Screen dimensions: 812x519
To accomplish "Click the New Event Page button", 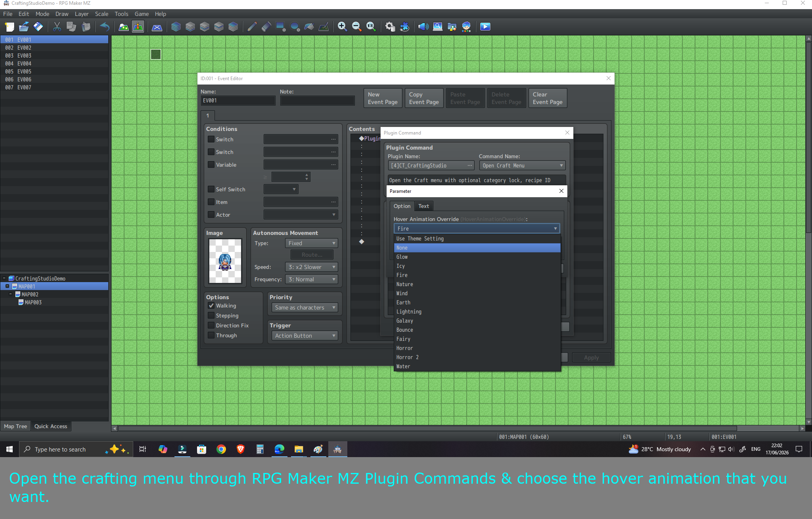I will pos(383,98).
